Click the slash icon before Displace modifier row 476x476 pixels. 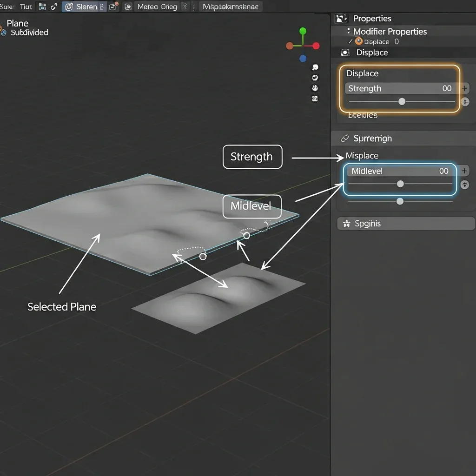click(350, 41)
